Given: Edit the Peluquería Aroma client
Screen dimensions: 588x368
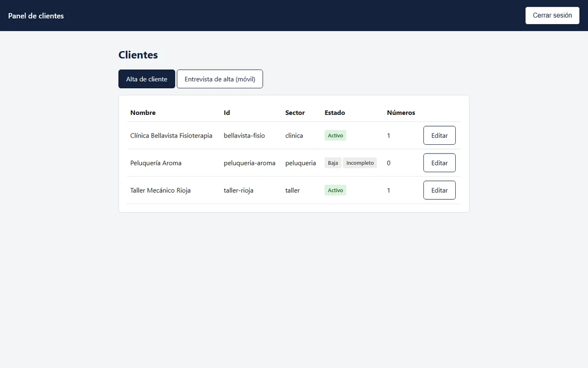Looking at the screenshot, I should [x=440, y=163].
